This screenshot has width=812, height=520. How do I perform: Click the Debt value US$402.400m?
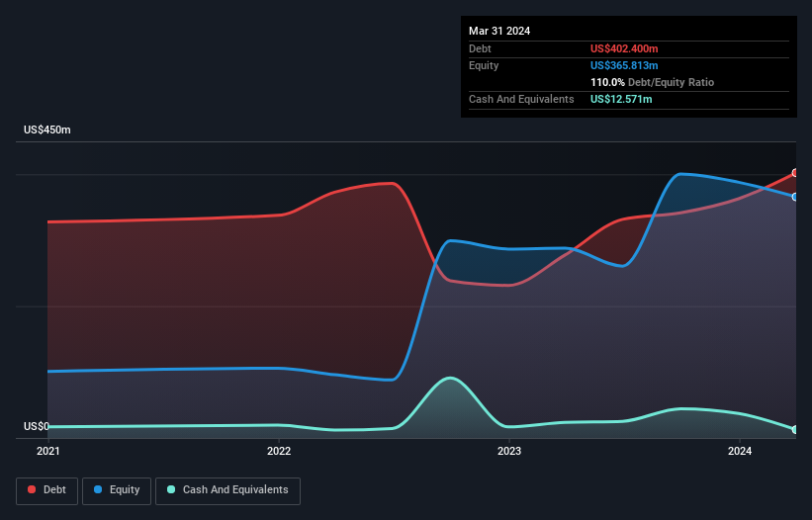pyautogui.click(x=624, y=48)
